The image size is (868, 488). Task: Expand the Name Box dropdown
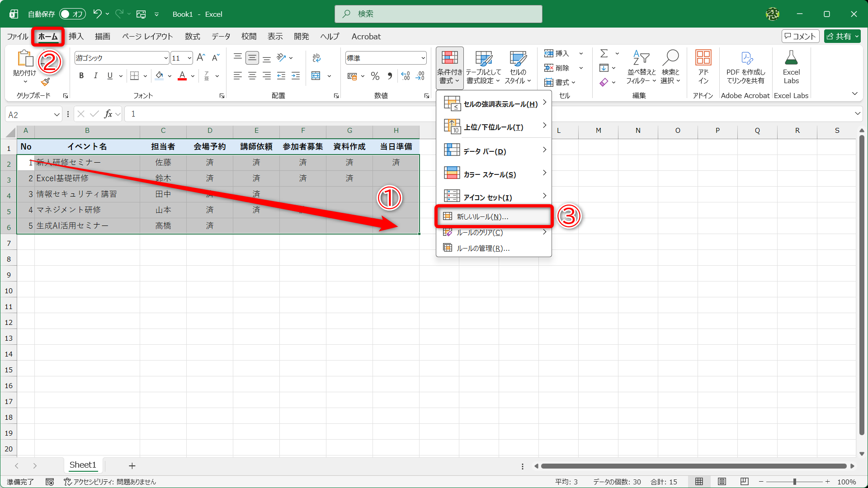(x=57, y=114)
